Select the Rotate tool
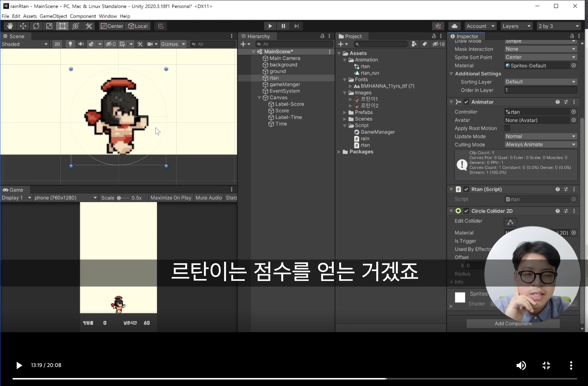Image resolution: width=588 pixels, height=386 pixels. pyautogui.click(x=36, y=26)
